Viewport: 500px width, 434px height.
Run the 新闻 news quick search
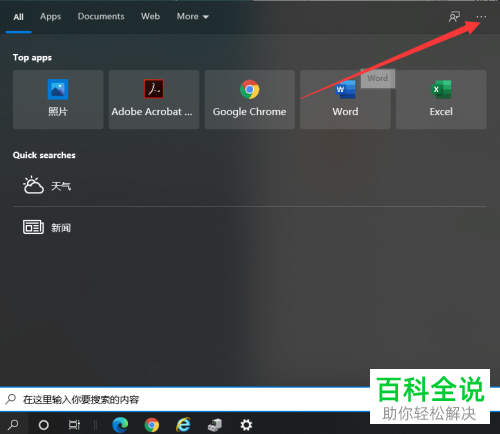[x=250, y=228]
